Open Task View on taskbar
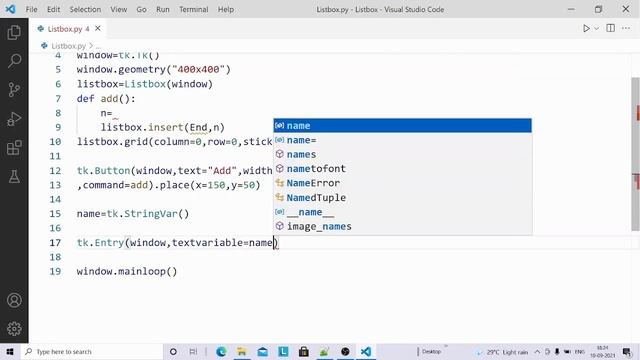The width and height of the screenshot is (640, 360). pyautogui.click(x=193, y=351)
